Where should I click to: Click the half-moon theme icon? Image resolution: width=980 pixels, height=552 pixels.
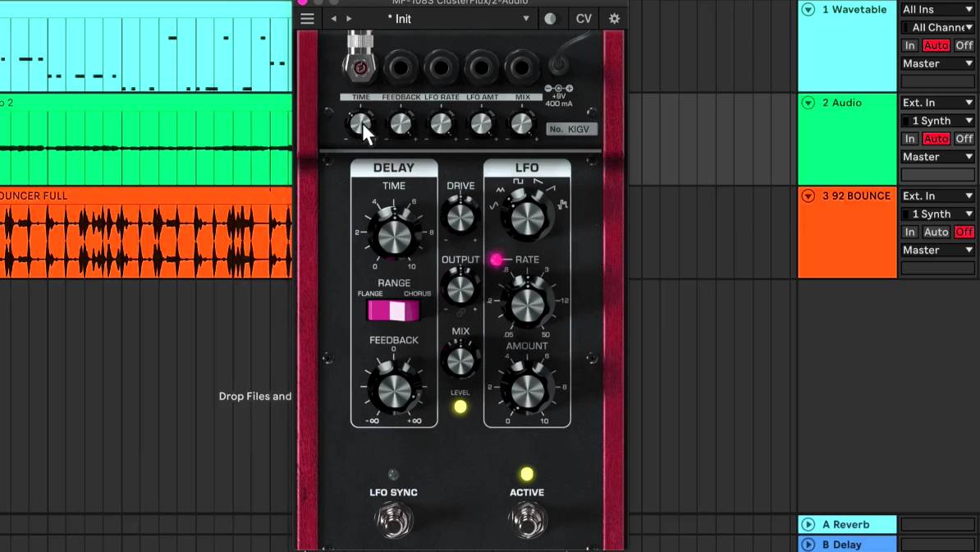click(550, 19)
